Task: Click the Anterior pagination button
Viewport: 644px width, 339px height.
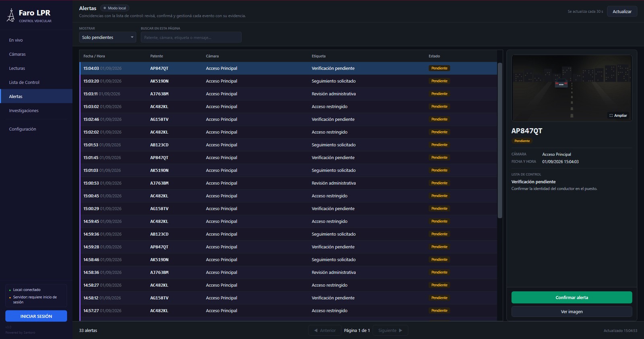Action: [325, 331]
